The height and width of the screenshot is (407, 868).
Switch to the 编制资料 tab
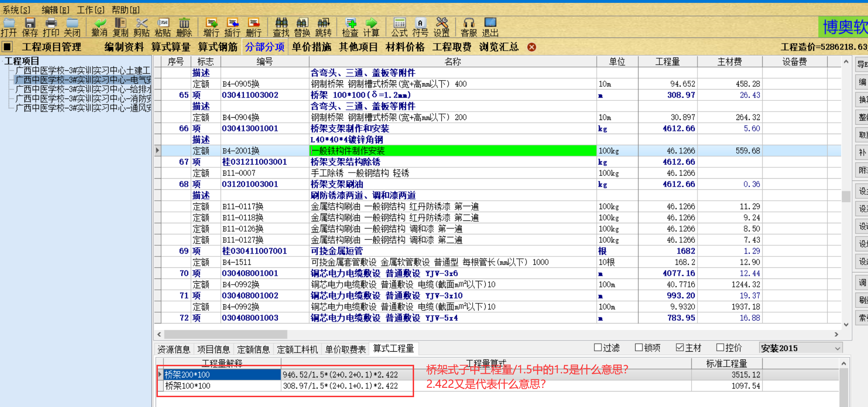point(124,47)
